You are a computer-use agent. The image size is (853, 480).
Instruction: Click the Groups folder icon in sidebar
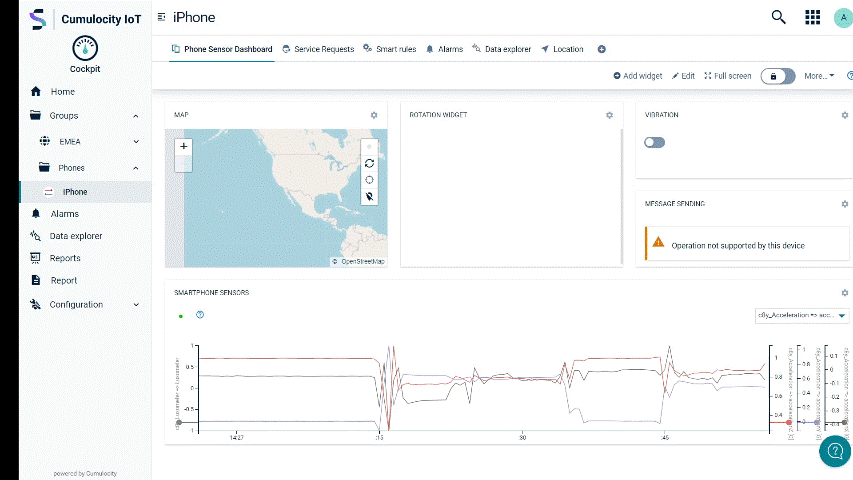click(35, 115)
